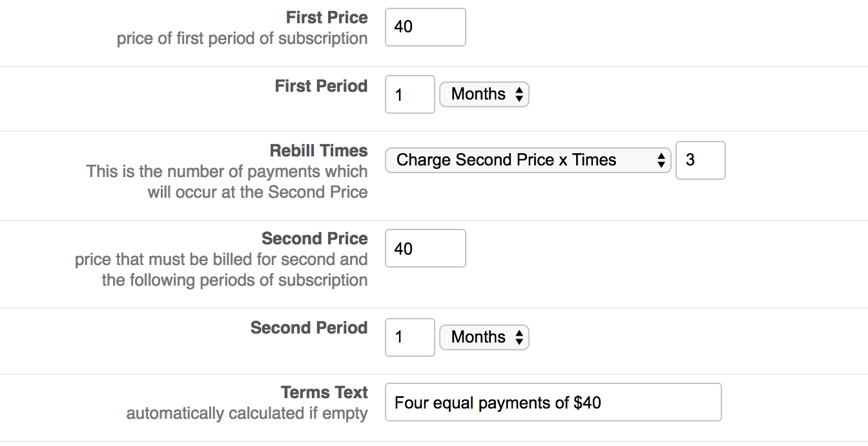The height and width of the screenshot is (446, 868).
Task: Click the 'First Price' label
Action: [327, 17]
